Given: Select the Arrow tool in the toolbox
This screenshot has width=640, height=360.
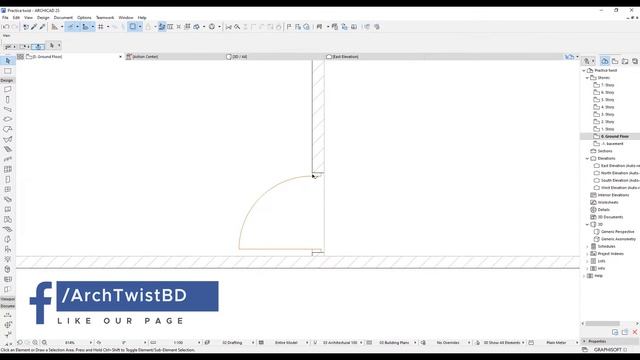Looking at the screenshot, I should (8, 60).
